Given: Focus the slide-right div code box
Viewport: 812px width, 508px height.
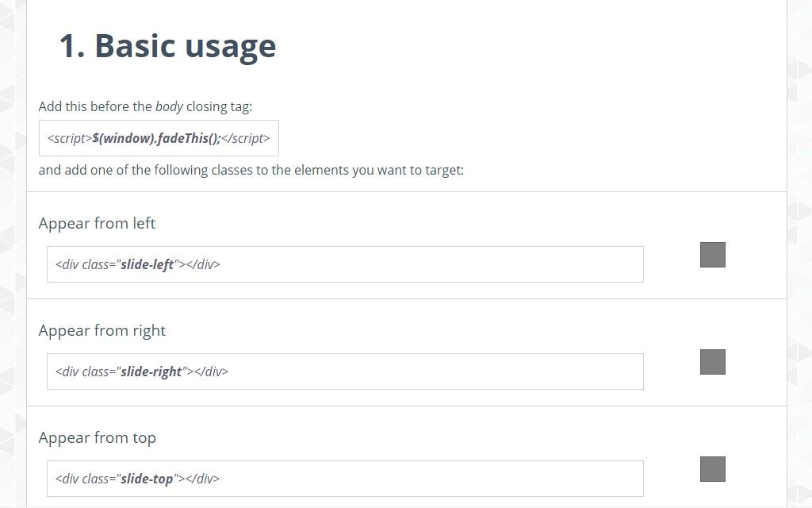Looking at the screenshot, I should [345, 371].
